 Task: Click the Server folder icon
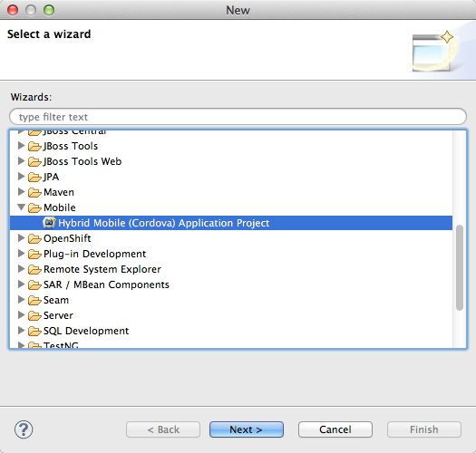coord(34,315)
